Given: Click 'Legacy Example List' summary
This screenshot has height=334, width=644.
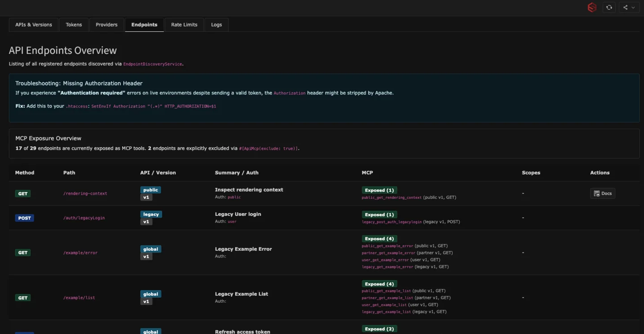Looking at the screenshot, I should click(241, 294).
